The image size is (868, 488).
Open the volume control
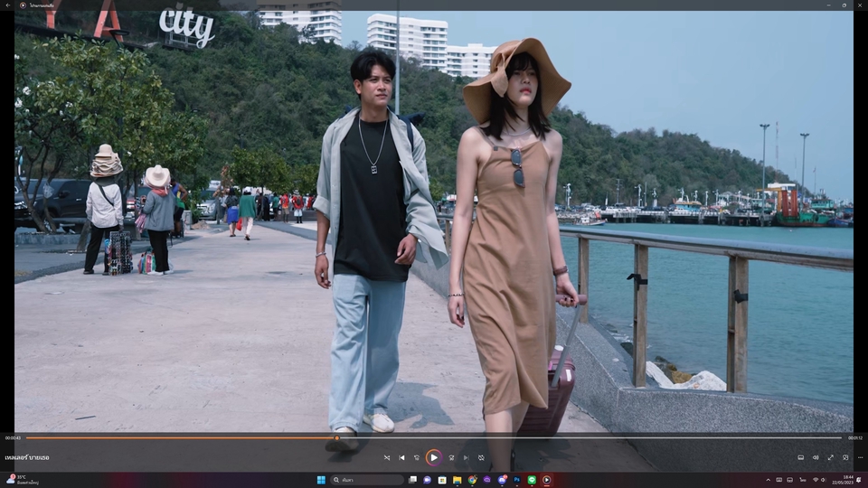click(816, 458)
